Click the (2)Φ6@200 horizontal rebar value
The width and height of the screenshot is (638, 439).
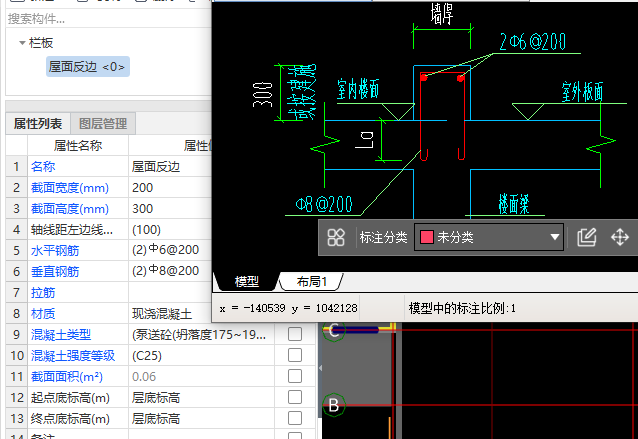point(170,250)
